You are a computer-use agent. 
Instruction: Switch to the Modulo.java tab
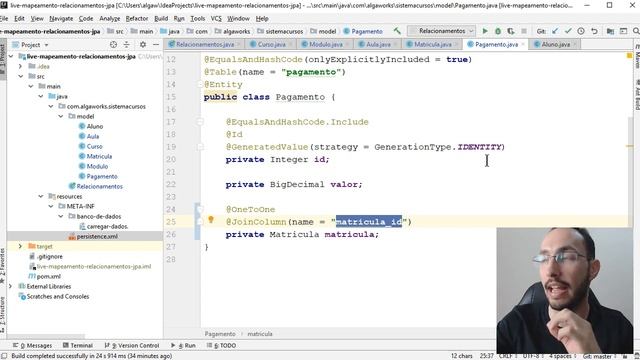point(325,44)
